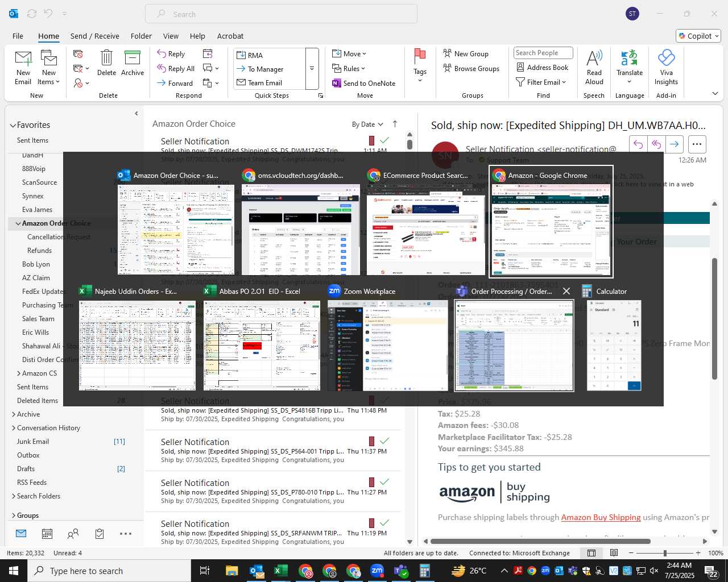Expand the Amazon CS folder

pyautogui.click(x=19, y=373)
